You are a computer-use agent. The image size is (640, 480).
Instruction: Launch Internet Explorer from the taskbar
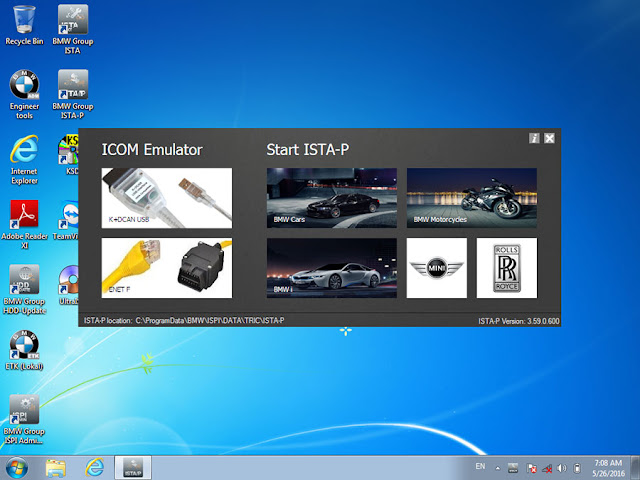(x=95, y=468)
